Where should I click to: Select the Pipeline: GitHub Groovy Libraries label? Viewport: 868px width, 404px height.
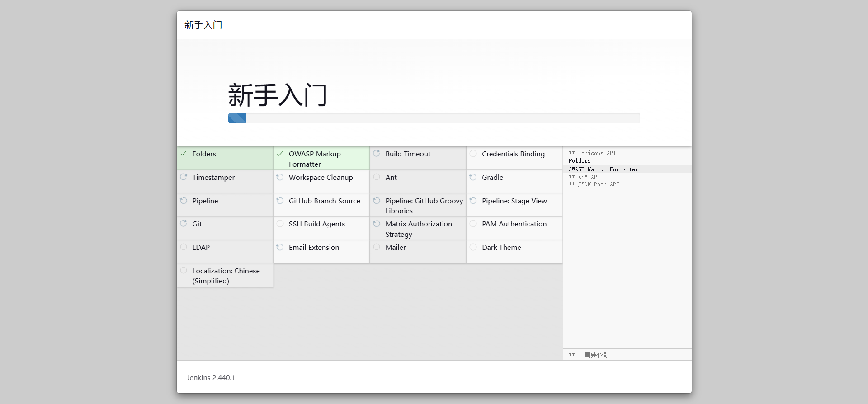[x=424, y=206]
